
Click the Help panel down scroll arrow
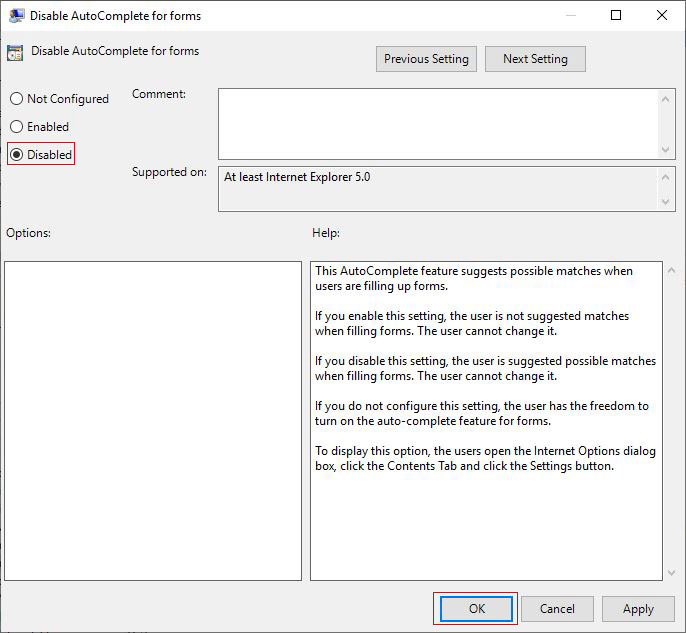(671, 573)
